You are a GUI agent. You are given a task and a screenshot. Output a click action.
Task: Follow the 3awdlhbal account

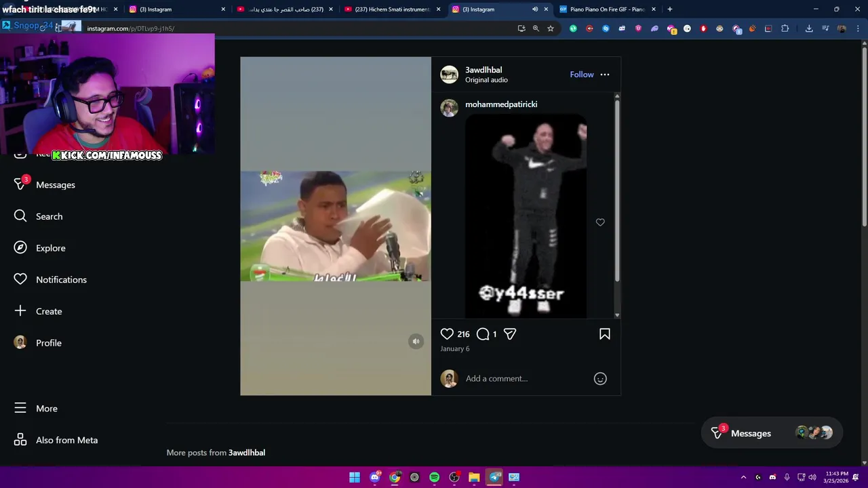coord(582,75)
